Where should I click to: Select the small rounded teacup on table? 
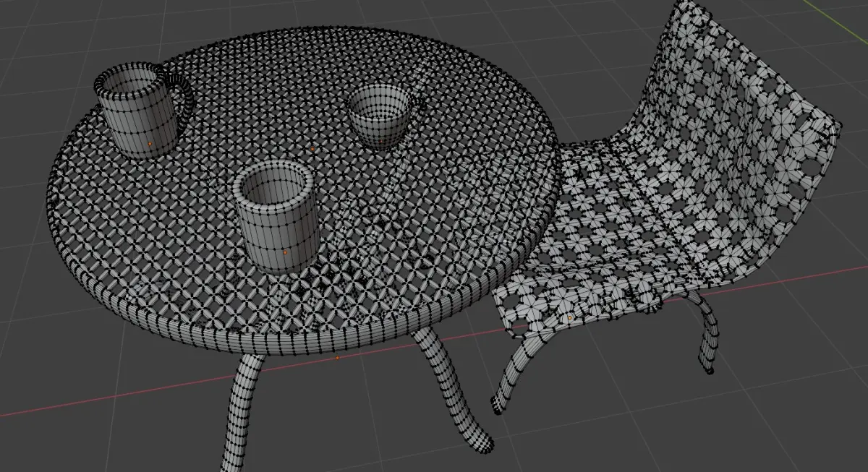click(x=380, y=116)
